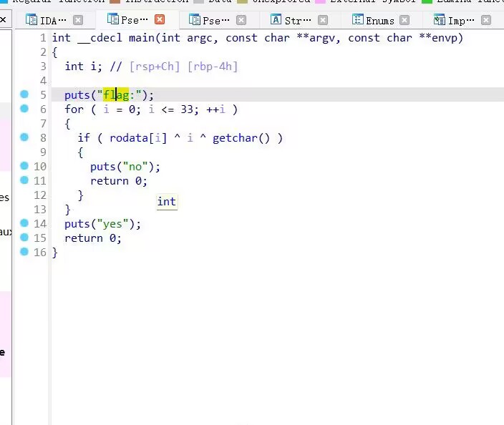Close the Enums tab
This screenshot has height=425, width=504.
coord(404,20)
